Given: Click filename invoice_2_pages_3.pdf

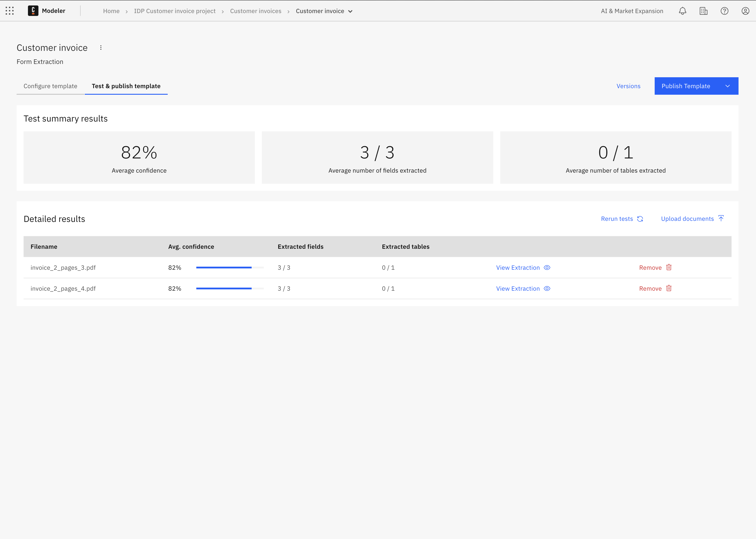Looking at the screenshot, I should pos(63,268).
